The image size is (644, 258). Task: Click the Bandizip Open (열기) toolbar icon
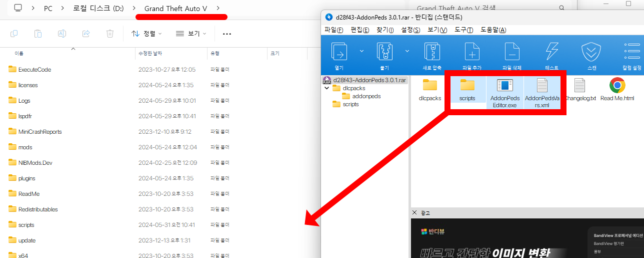point(339,52)
